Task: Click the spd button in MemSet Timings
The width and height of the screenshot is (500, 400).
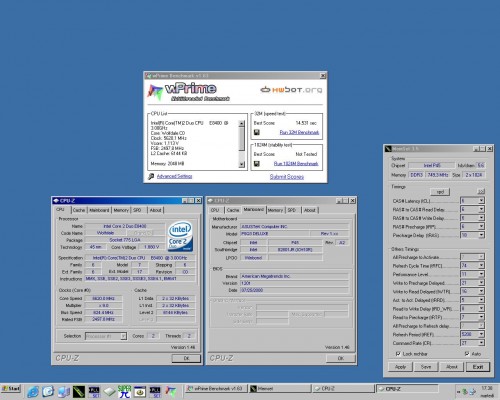Action: (x=440, y=192)
